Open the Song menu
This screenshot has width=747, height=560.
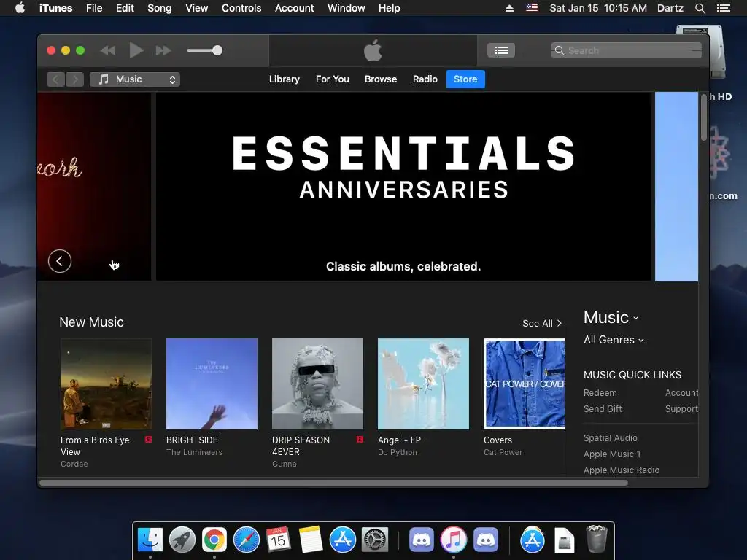point(160,8)
